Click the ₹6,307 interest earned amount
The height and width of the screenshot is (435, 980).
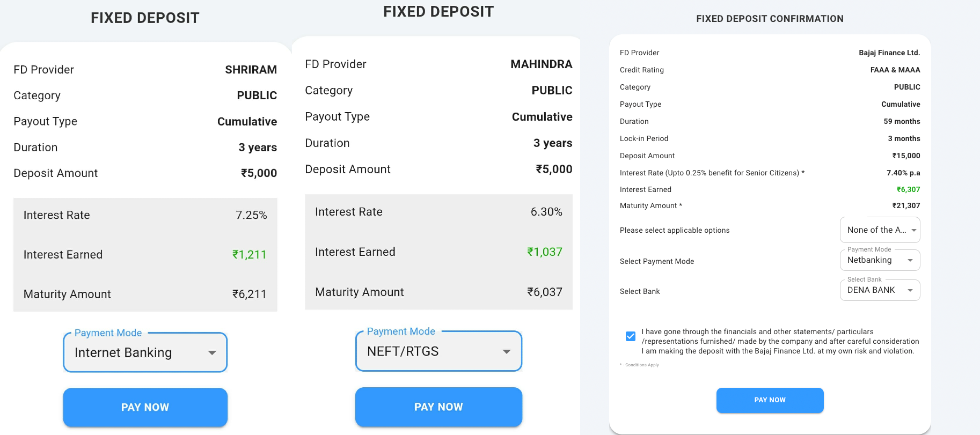click(908, 189)
